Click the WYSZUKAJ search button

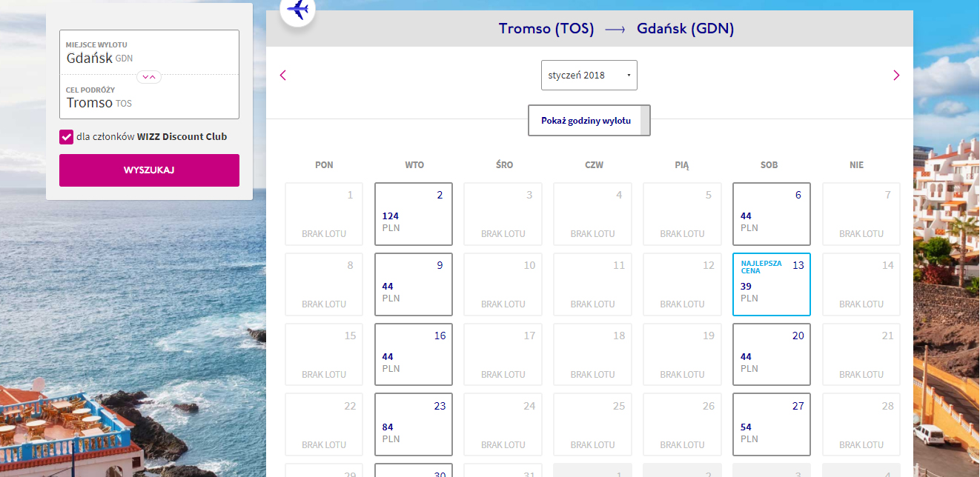click(149, 170)
